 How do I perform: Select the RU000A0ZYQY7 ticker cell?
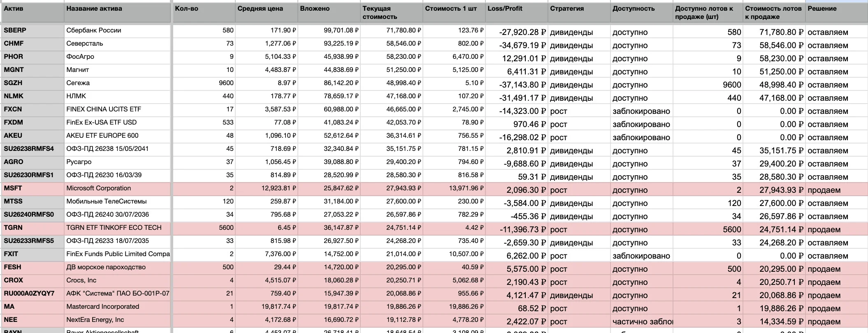pos(32,294)
